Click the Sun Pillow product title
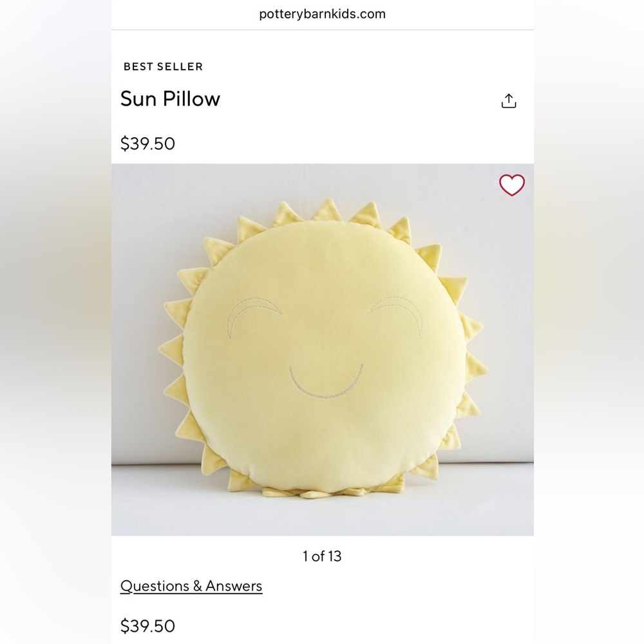Screen dimensions: 644x644 click(170, 99)
